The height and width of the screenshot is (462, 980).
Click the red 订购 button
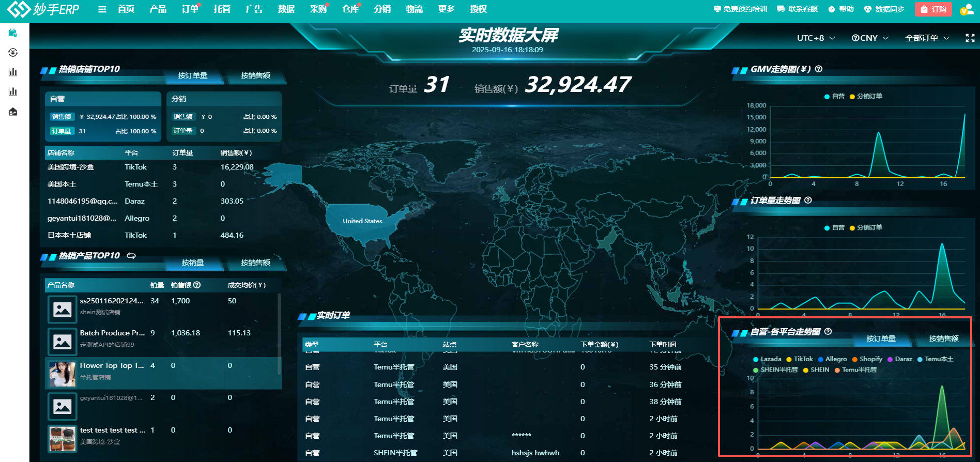(933, 9)
